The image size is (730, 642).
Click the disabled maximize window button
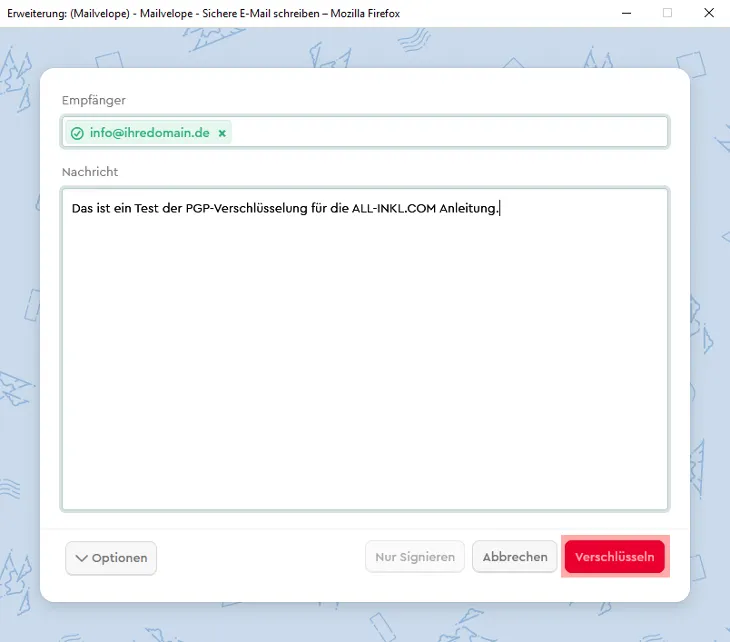pyautogui.click(x=667, y=13)
